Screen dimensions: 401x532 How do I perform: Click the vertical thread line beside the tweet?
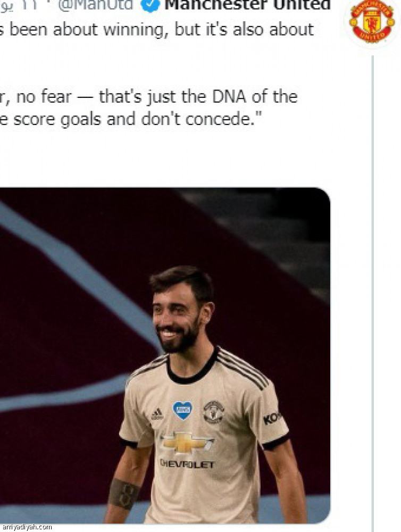[372, 266]
